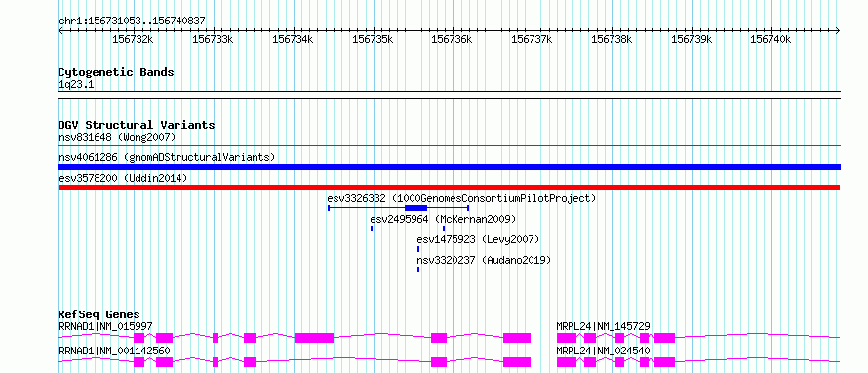Click the chr1:156731053..156740837 coordinates text
Image resolution: width=868 pixels, height=373 pixels.
tap(133, 21)
